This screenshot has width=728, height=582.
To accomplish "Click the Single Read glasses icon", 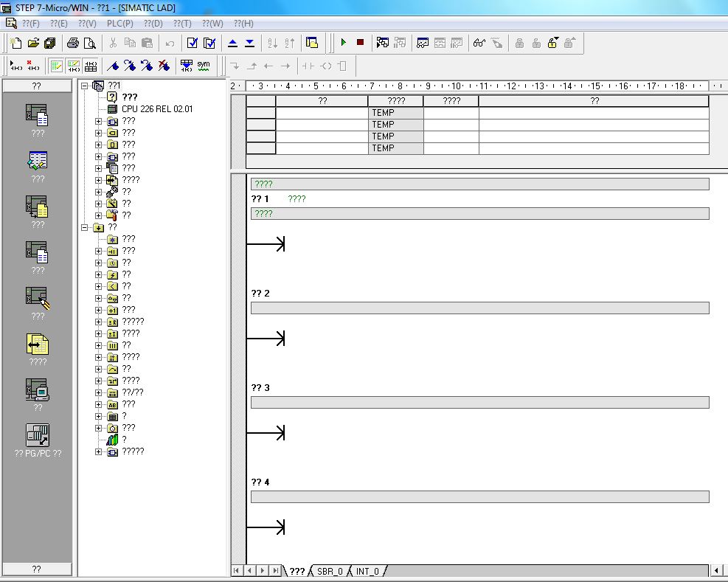I will click(479, 44).
